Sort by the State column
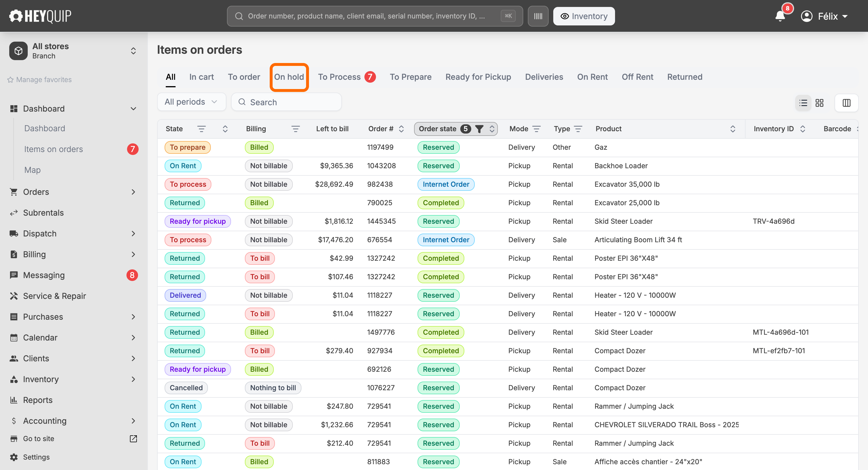 225,129
